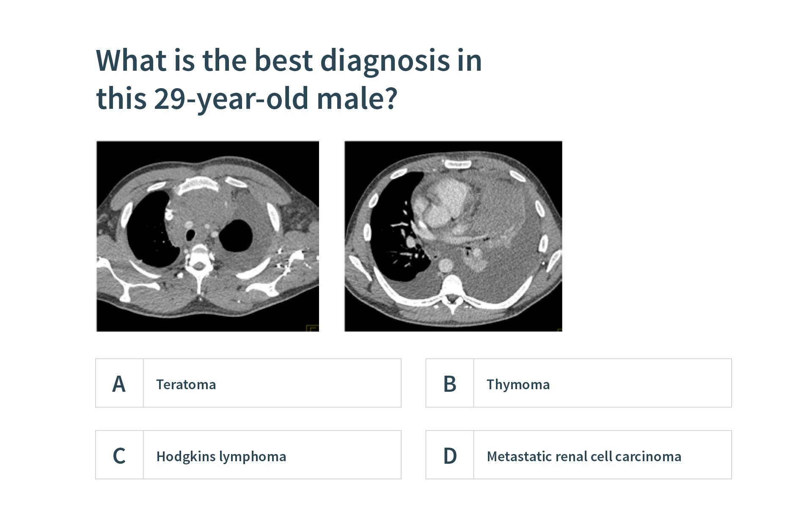Screen dimensions: 812x526
Task: Choose the Thymoma answer option
Action: pos(518,385)
